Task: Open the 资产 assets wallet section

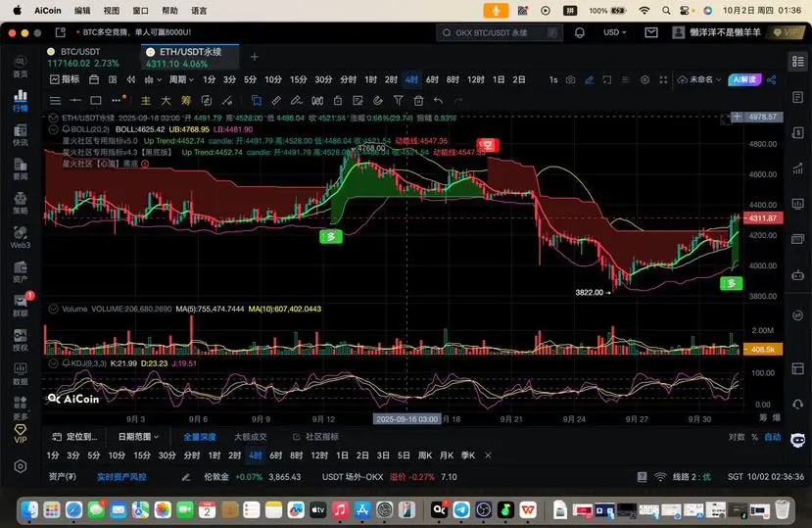Action: pos(21,271)
